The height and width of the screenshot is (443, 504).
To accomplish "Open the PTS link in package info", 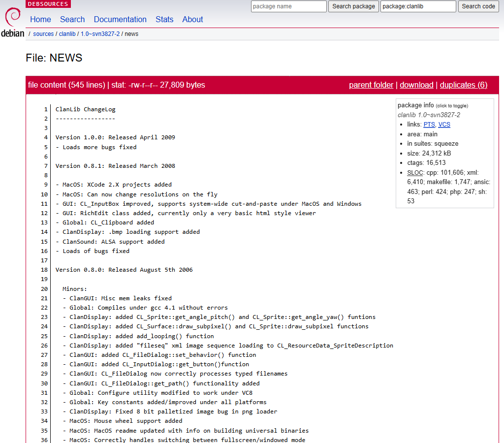I will [429, 125].
